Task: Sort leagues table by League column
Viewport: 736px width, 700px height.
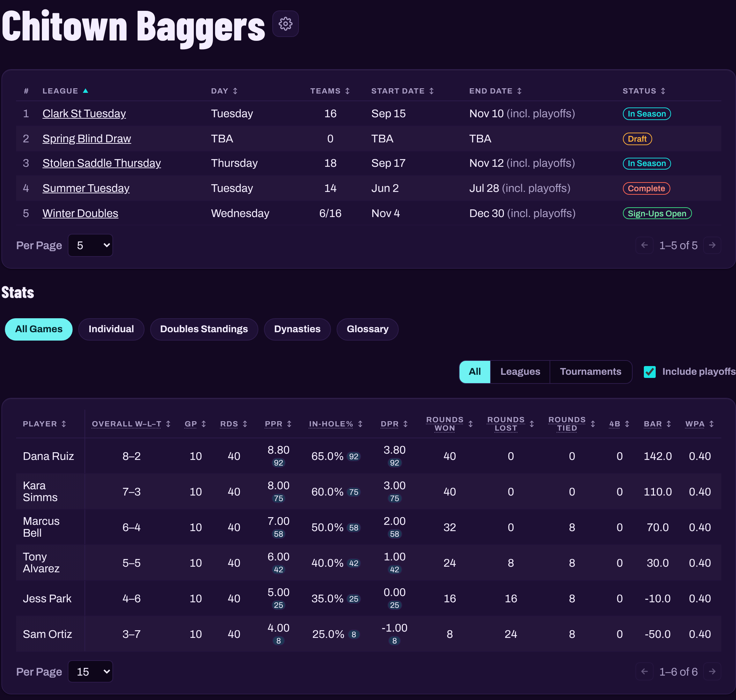Action: tap(65, 91)
